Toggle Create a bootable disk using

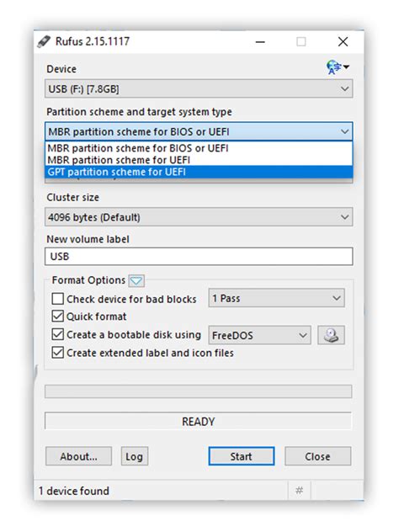(58, 334)
